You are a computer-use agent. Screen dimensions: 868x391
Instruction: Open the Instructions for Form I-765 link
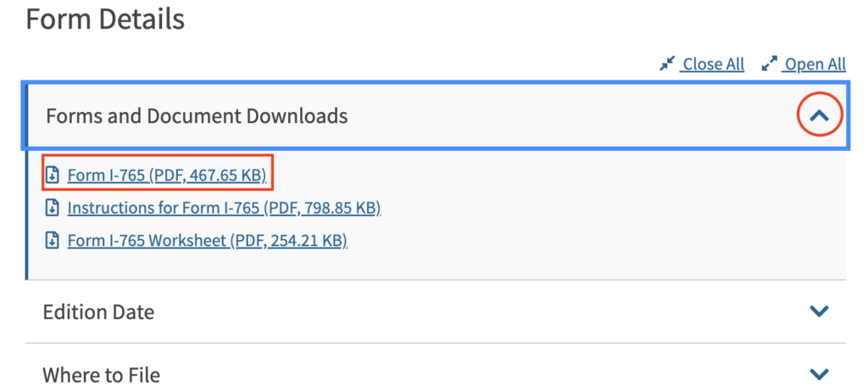[x=165, y=208]
